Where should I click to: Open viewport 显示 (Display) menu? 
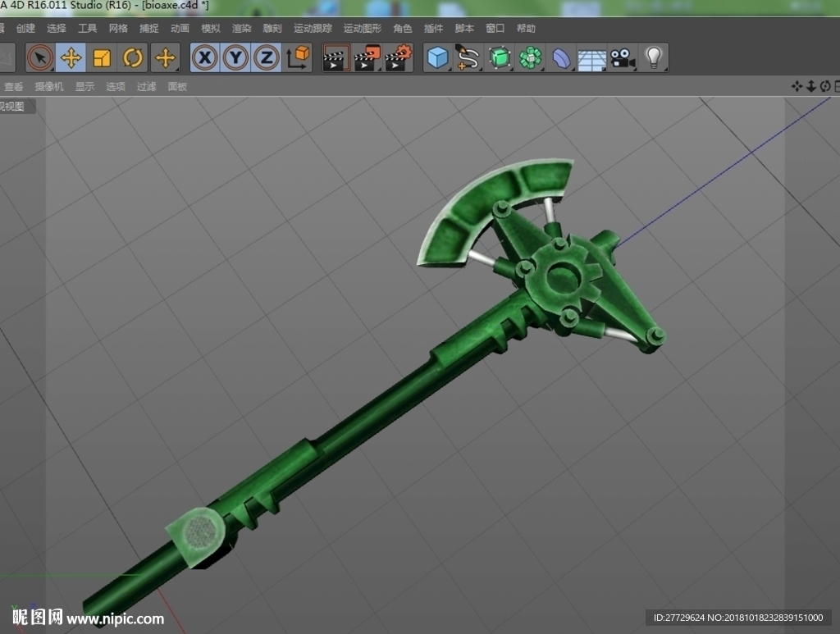pyautogui.click(x=84, y=86)
